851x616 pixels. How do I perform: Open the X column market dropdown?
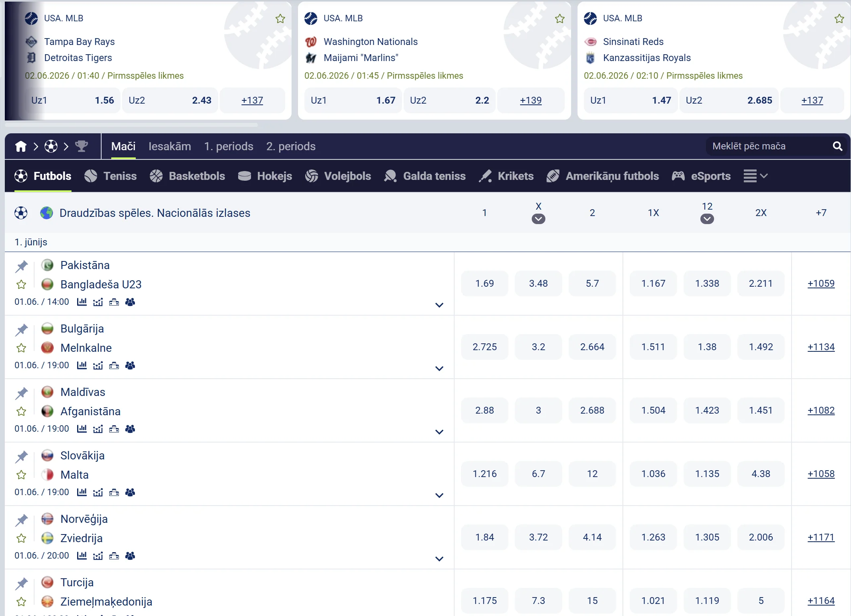[x=539, y=219]
